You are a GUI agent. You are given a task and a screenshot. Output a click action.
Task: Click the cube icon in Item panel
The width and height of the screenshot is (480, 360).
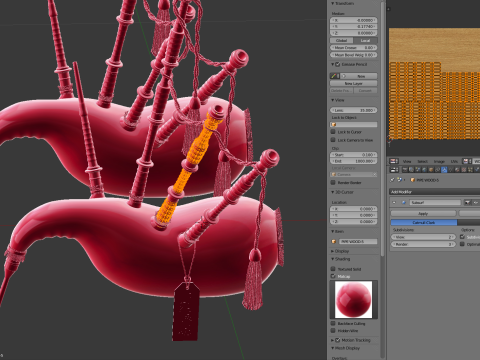(x=334, y=241)
